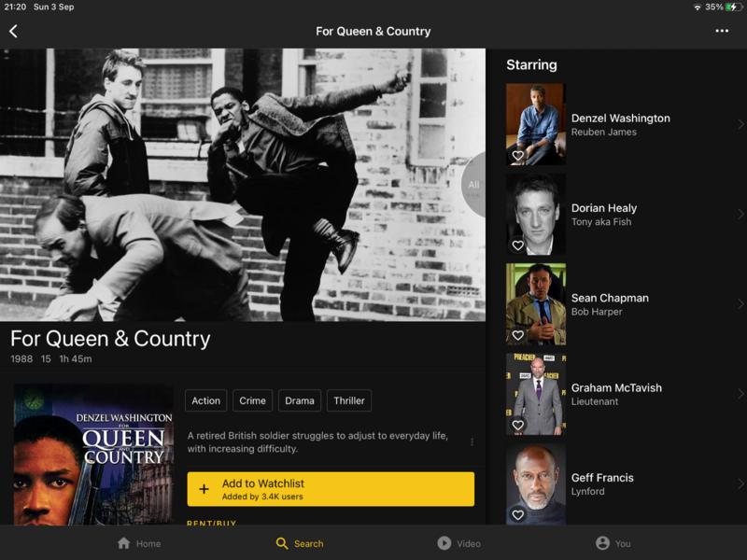
Task: Open the movie poster thumbnail
Action: coord(94,455)
